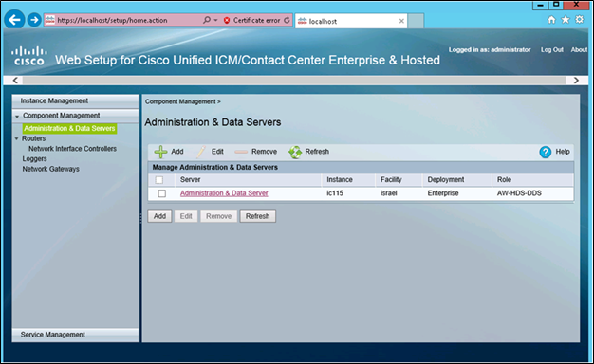Click the Enterprise deployment cell

click(x=443, y=193)
